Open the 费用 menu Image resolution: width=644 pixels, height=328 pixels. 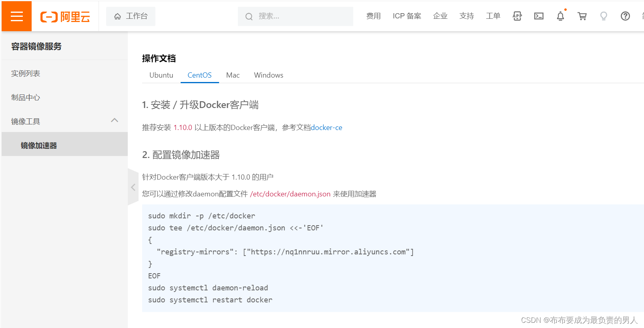pos(373,16)
